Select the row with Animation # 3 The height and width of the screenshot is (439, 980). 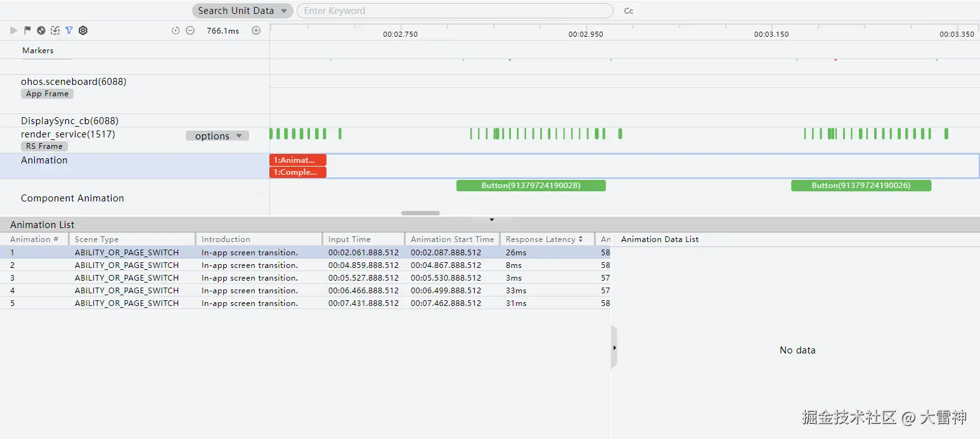[x=305, y=277]
